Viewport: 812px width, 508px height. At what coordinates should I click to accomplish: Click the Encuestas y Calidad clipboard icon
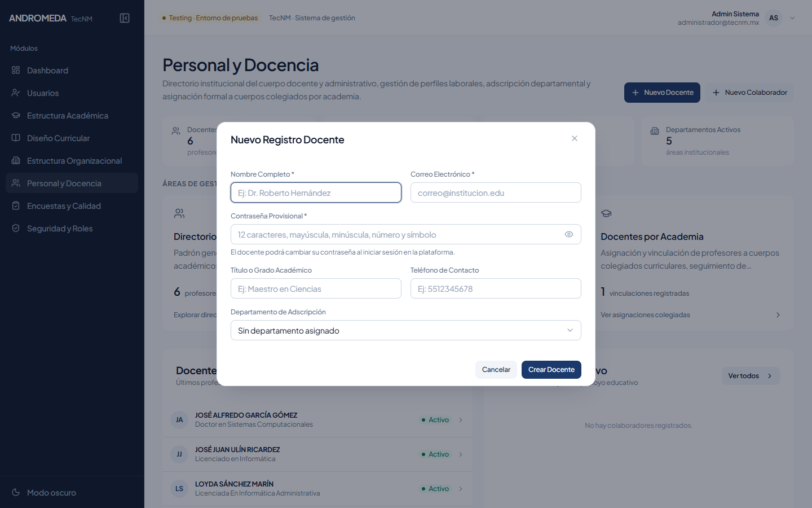point(16,205)
